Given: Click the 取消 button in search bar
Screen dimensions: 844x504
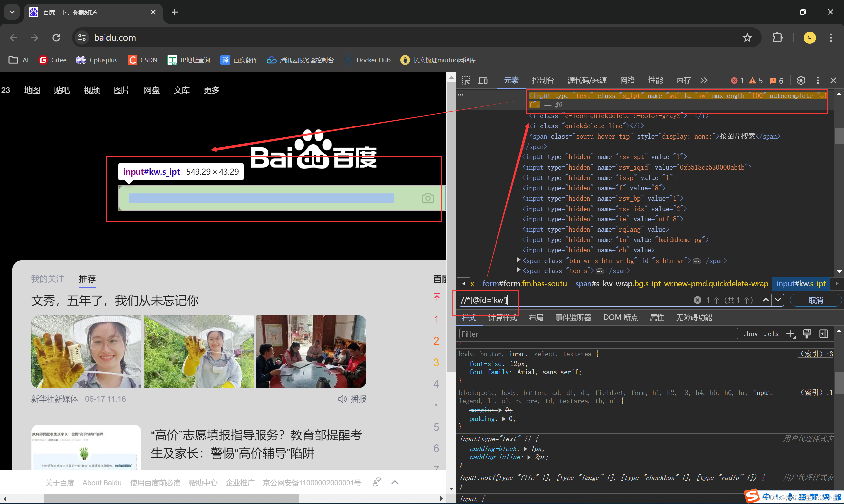Looking at the screenshot, I should [815, 300].
